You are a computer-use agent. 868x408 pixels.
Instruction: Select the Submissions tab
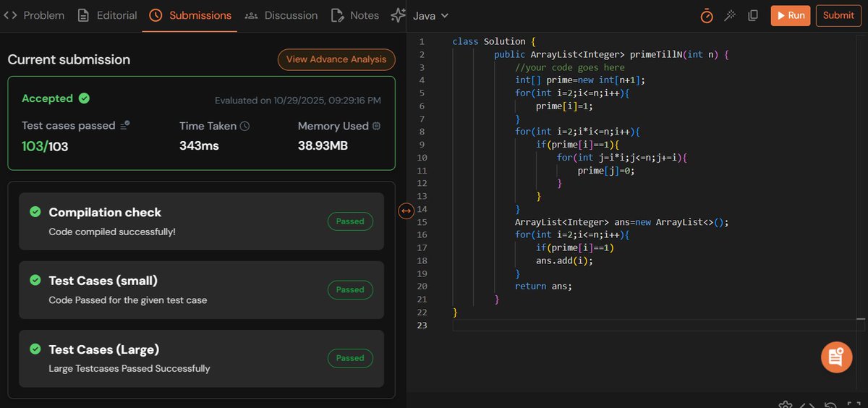pyautogui.click(x=191, y=15)
